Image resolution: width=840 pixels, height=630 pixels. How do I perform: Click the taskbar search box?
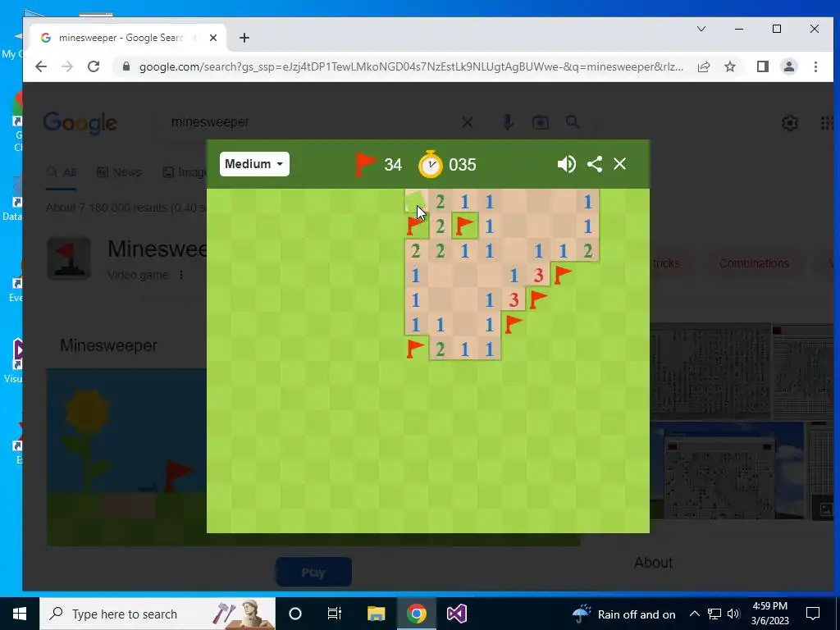(157, 614)
